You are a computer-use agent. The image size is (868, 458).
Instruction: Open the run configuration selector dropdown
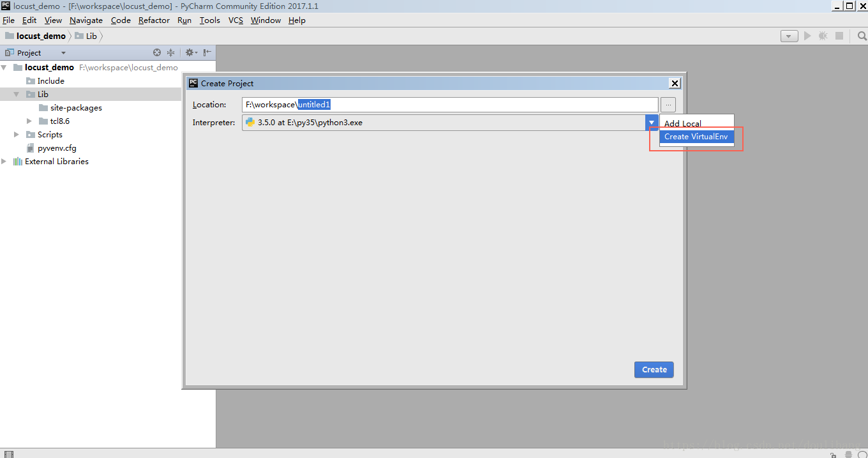pyautogui.click(x=789, y=36)
